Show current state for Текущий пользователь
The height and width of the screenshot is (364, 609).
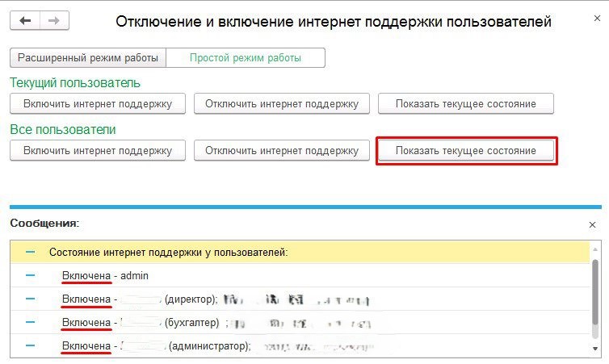(x=466, y=103)
